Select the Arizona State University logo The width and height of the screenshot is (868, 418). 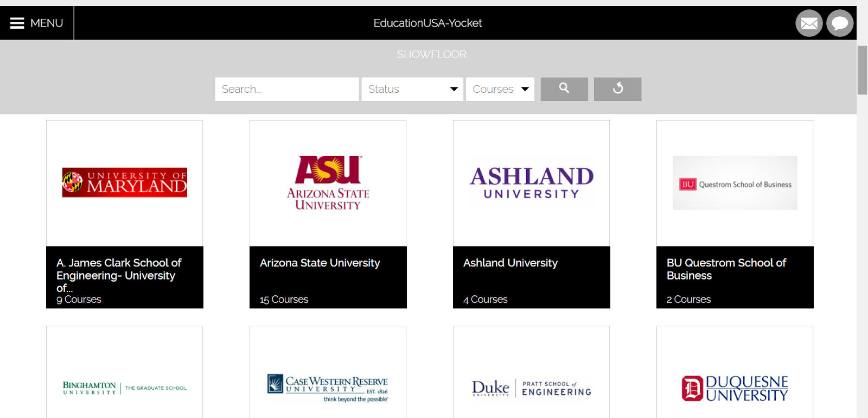328,183
